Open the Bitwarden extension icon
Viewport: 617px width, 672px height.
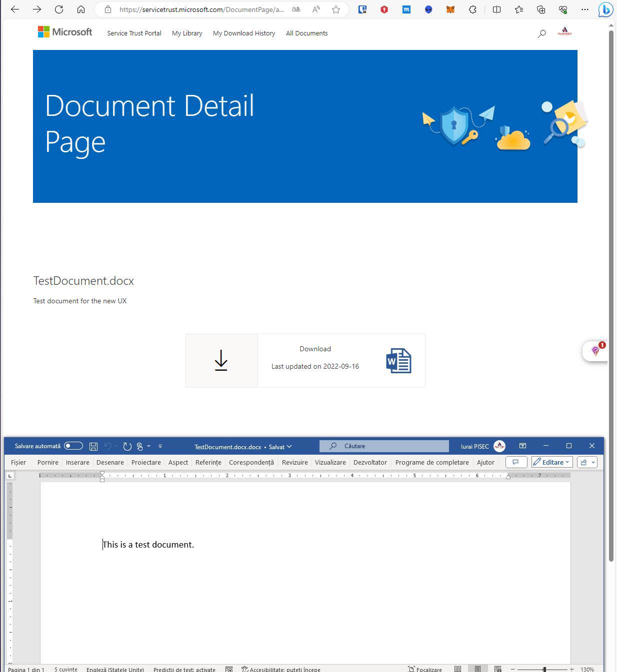click(362, 9)
